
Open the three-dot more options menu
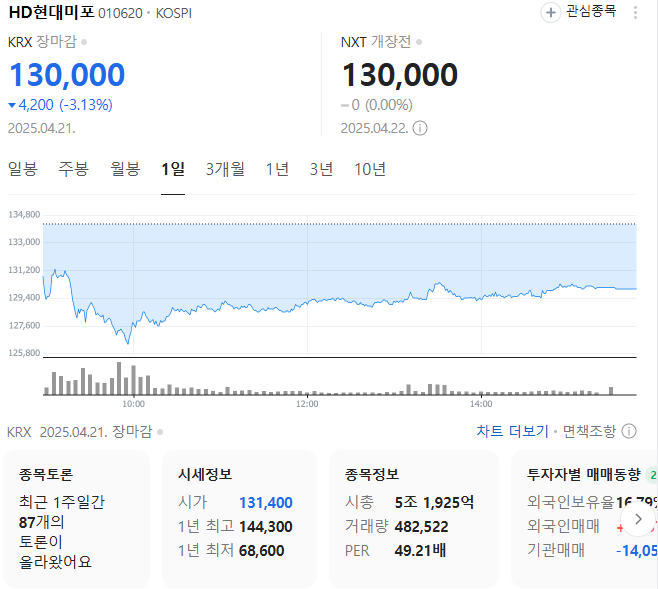click(x=635, y=13)
